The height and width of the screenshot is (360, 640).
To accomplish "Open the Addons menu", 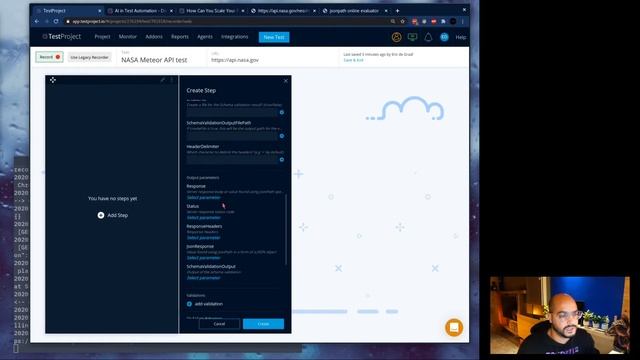I will [154, 37].
